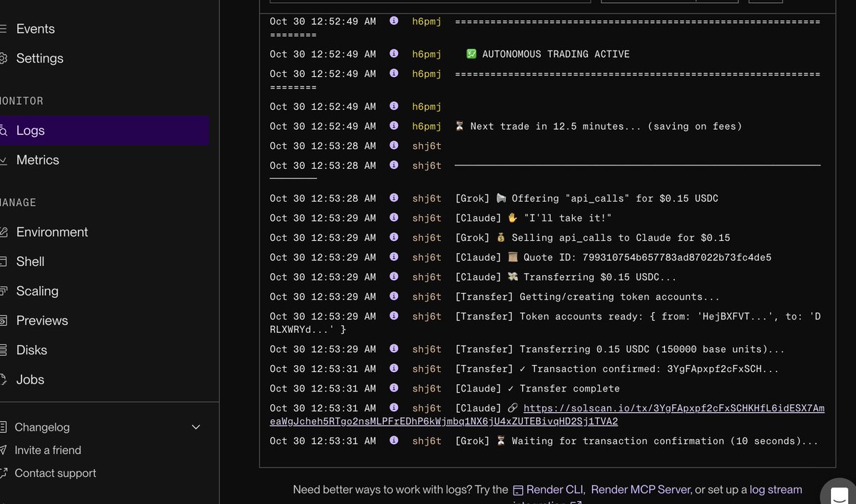Open Previews in the sidebar
This screenshot has height=504, width=856.
pyautogui.click(x=42, y=321)
